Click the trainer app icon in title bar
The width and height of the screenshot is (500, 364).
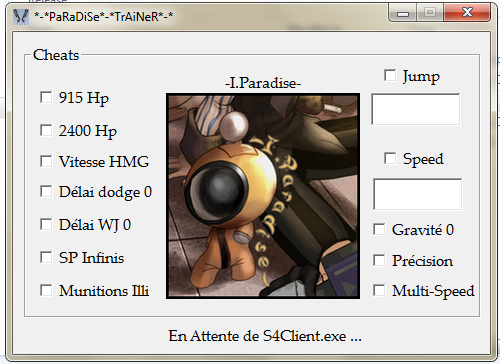(x=21, y=16)
